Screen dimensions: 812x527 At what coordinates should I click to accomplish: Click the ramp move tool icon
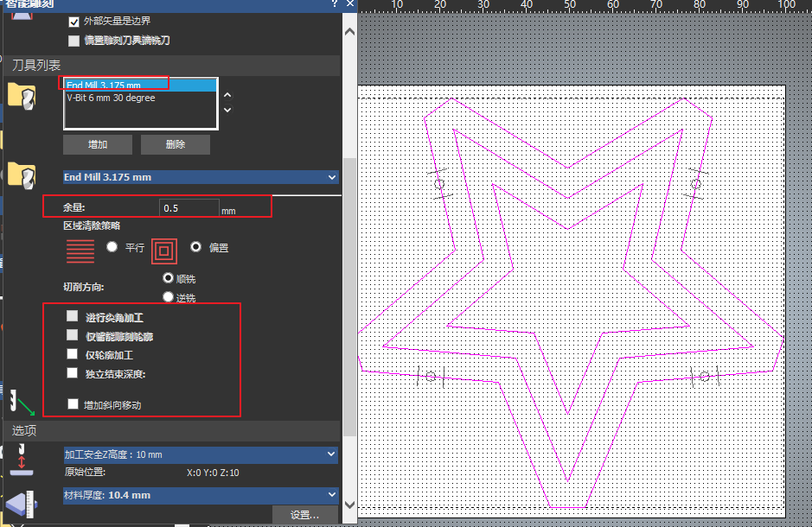pos(22,403)
